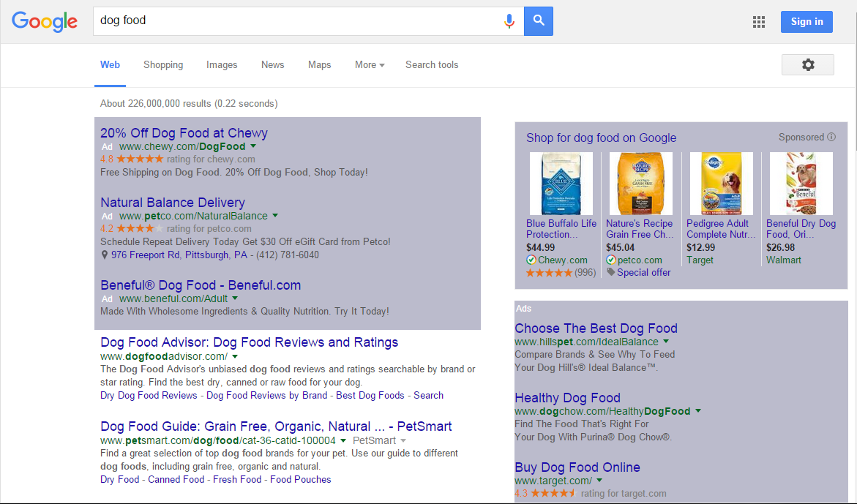
Task: Open Dog Food Guide PetSmart result
Action: tap(276, 426)
